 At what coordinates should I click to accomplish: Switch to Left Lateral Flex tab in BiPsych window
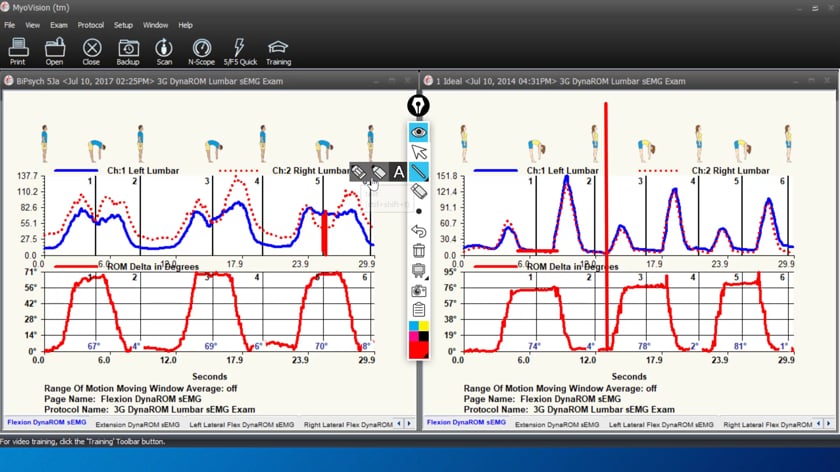[x=242, y=424]
